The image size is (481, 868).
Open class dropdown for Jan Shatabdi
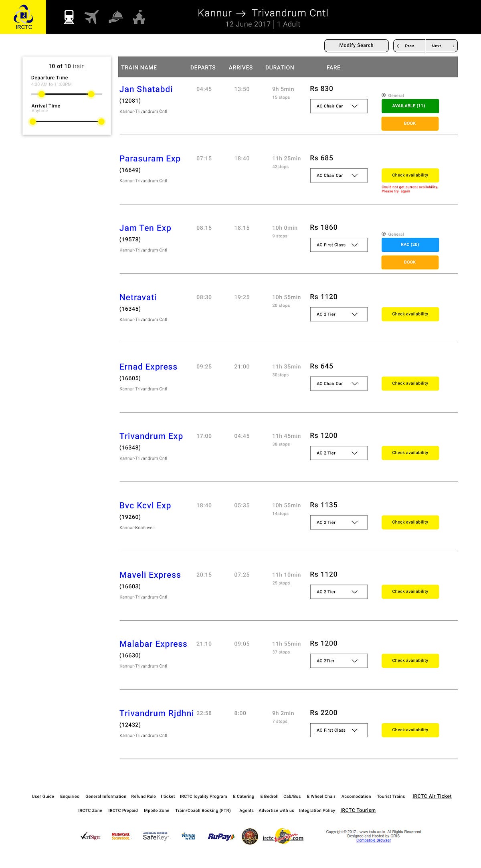(339, 106)
